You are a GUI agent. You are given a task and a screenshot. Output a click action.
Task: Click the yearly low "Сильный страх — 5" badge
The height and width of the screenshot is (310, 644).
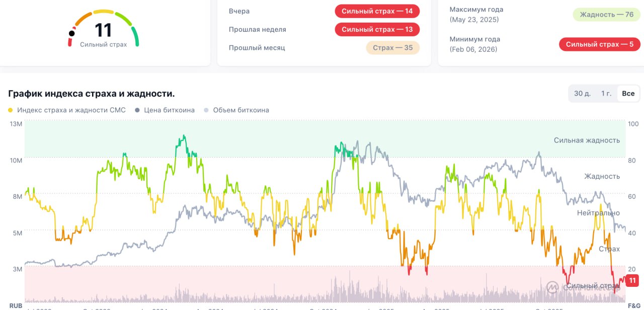599,44
